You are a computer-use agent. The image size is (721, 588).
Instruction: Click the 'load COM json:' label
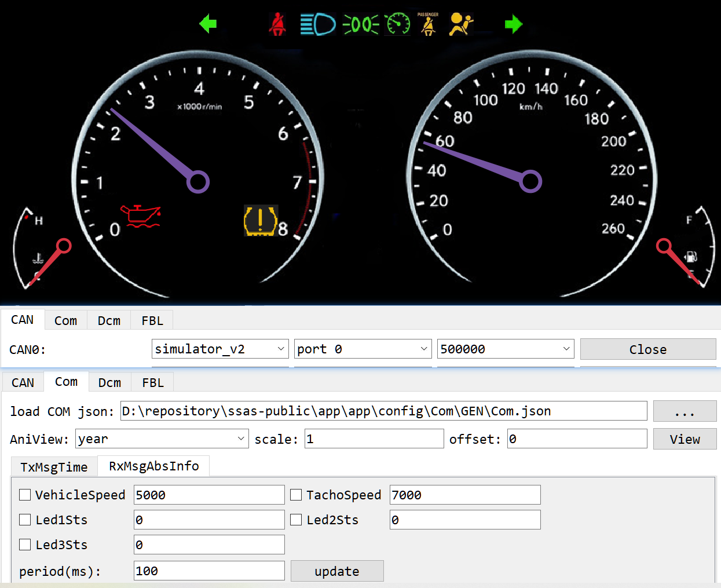(x=62, y=411)
